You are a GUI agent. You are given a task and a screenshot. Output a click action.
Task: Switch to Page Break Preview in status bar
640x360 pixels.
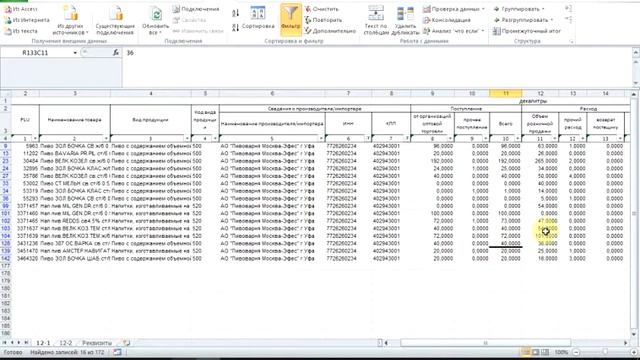[545, 352]
